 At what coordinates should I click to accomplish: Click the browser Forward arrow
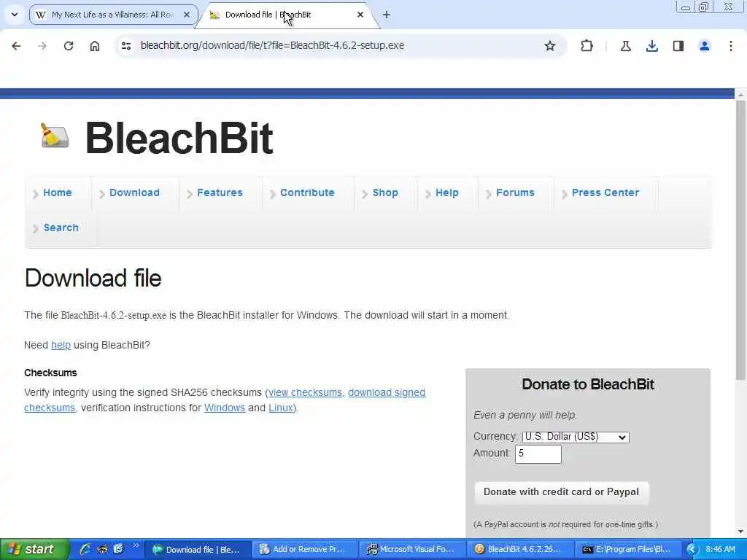[x=42, y=46]
